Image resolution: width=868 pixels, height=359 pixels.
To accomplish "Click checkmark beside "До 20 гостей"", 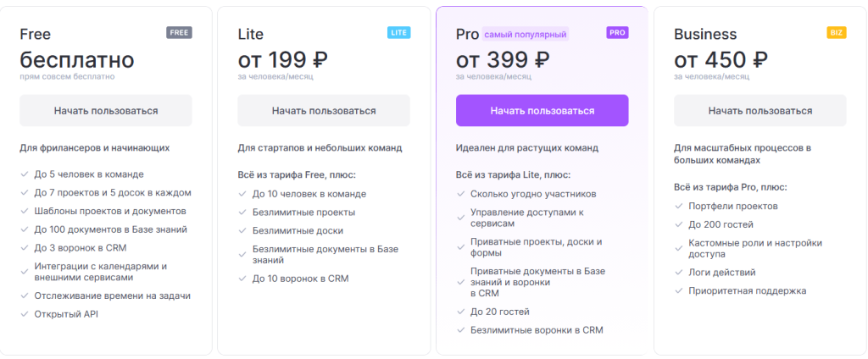I will pyautogui.click(x=460, y=312).
